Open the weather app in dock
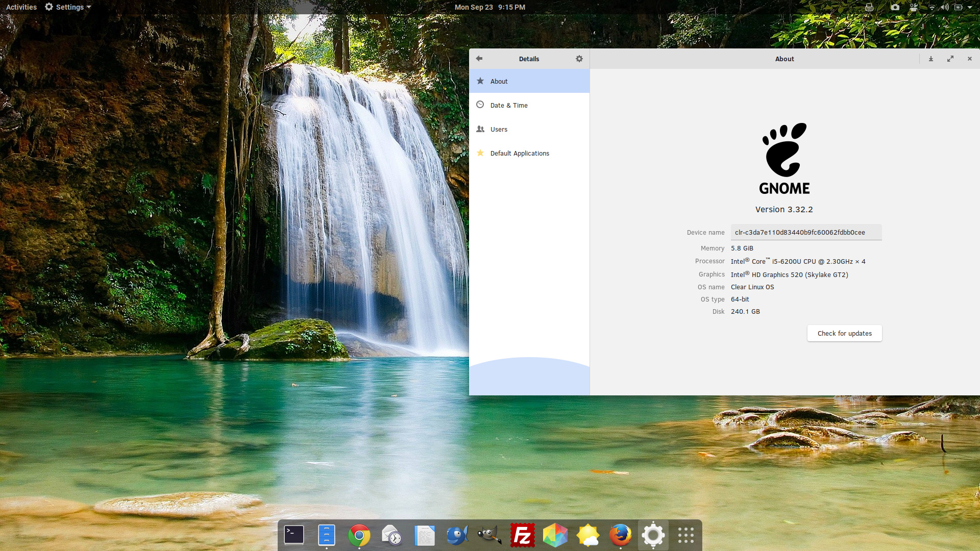The width and height of the screenshot is (980, 551). (x=588, y=535)
